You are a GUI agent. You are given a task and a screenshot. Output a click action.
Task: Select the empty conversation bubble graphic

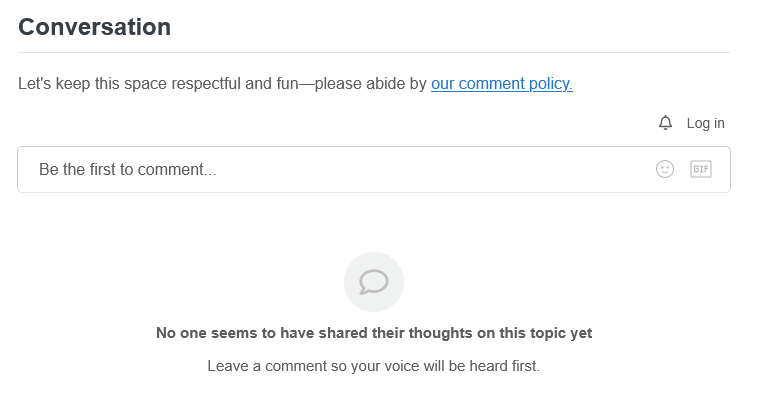click(x=374, y=282)
